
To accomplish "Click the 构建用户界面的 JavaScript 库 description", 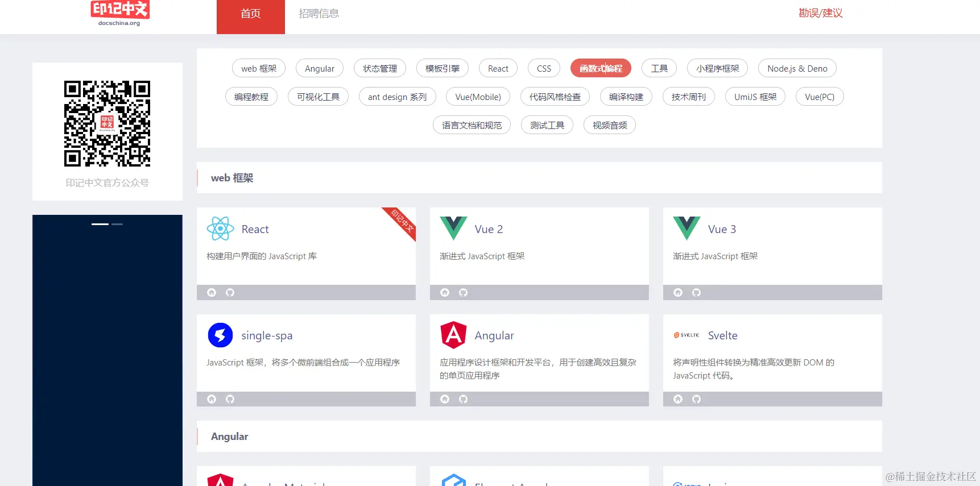I will [262, 256].
